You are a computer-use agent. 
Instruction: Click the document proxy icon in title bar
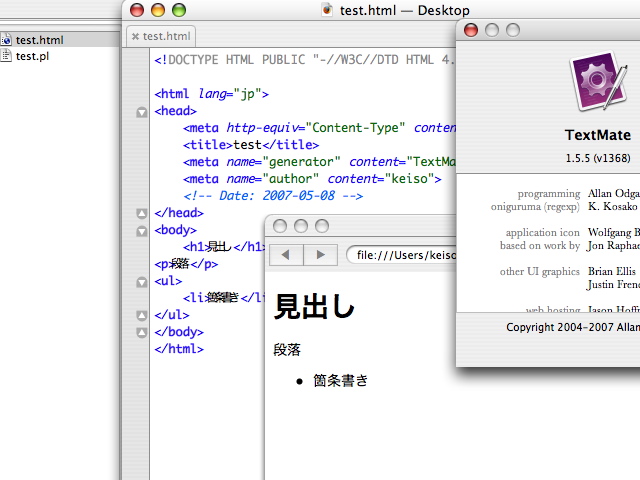pyautogui.click(x=327, y=10)
